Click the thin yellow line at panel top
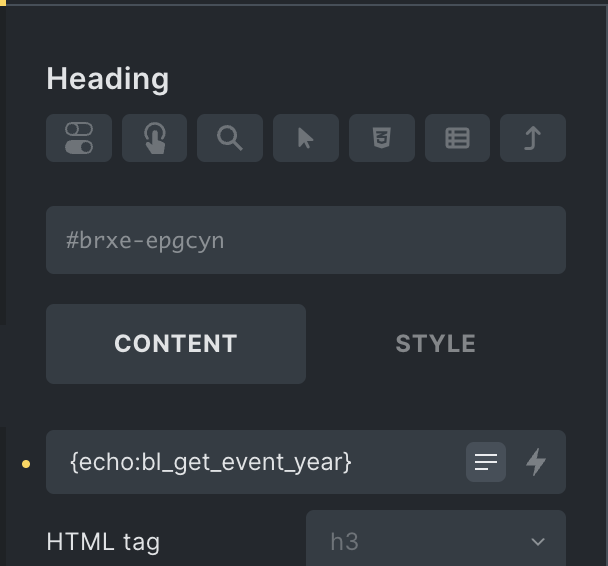The height and width of the screenshot is (566, 608). click(x=3, y=3)
